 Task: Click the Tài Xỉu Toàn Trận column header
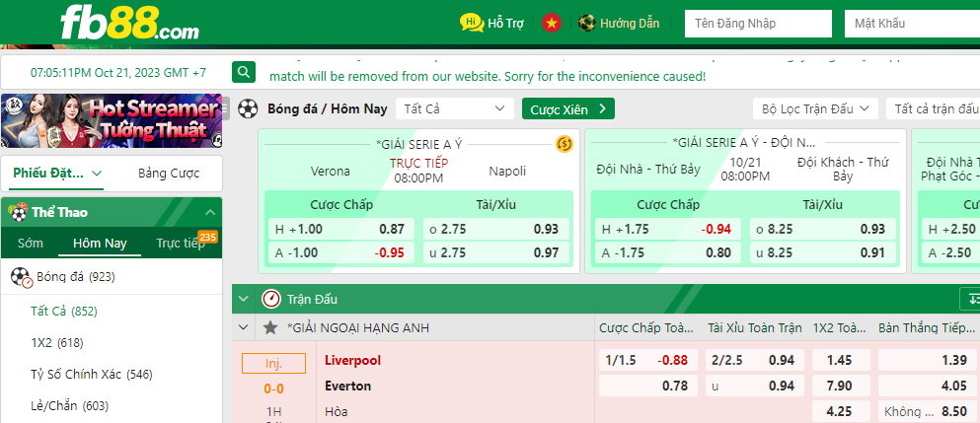pyautogui.click(x=755, y=327)
